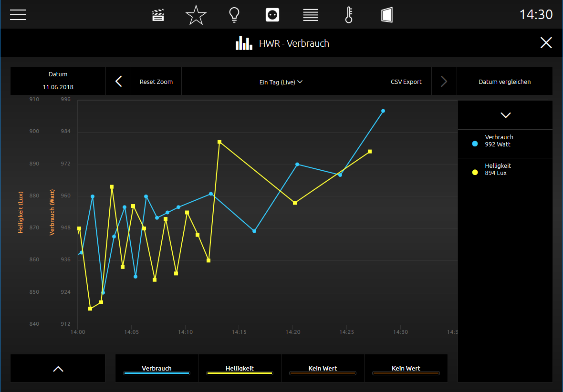
Task: Open the favorites star icon
Action: coord(196,15)
